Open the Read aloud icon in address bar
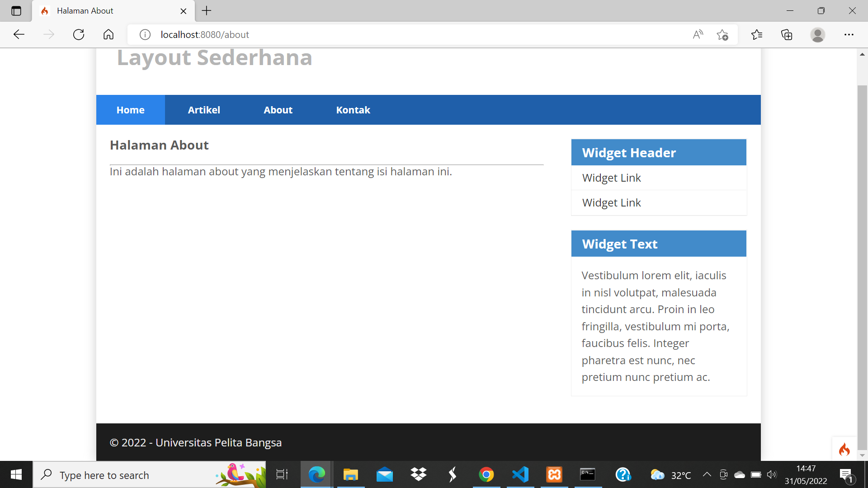 click(x=698, y=35)
